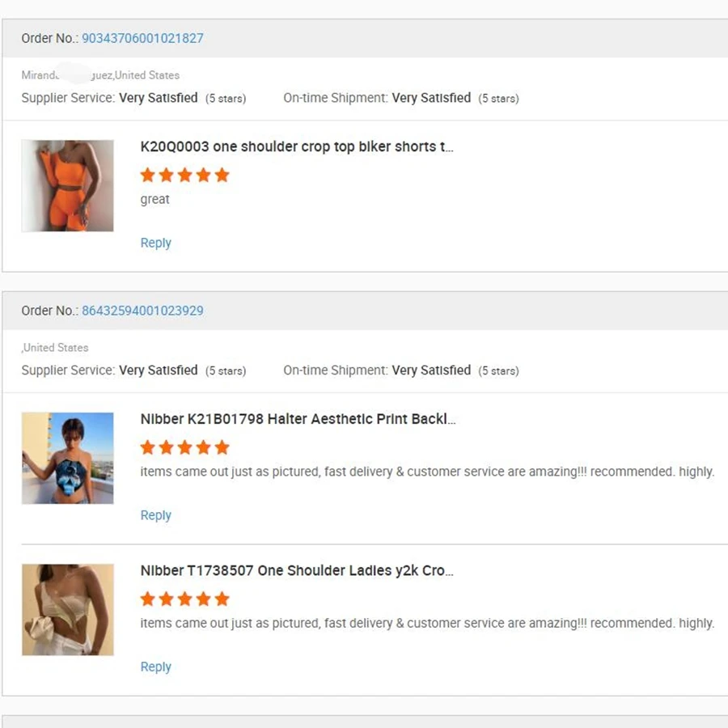Open order number 86432594001023929 link
The height and width of the screenshot is (728, 728).
142,311
